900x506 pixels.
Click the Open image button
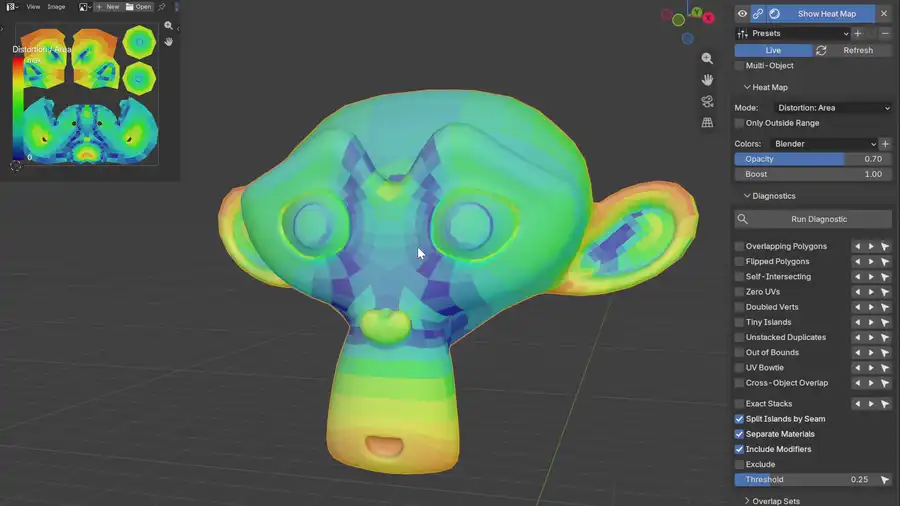[138, 7]
